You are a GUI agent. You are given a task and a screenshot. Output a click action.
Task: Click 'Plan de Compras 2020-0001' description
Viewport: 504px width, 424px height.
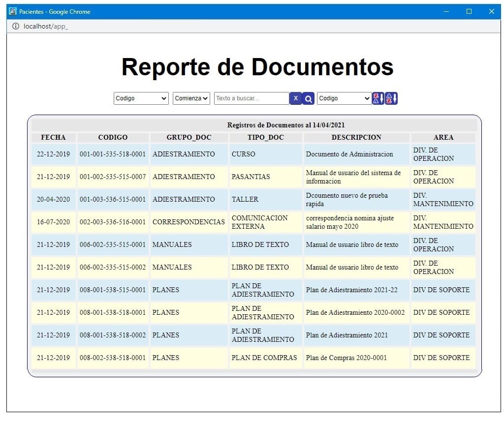point(346,358)
